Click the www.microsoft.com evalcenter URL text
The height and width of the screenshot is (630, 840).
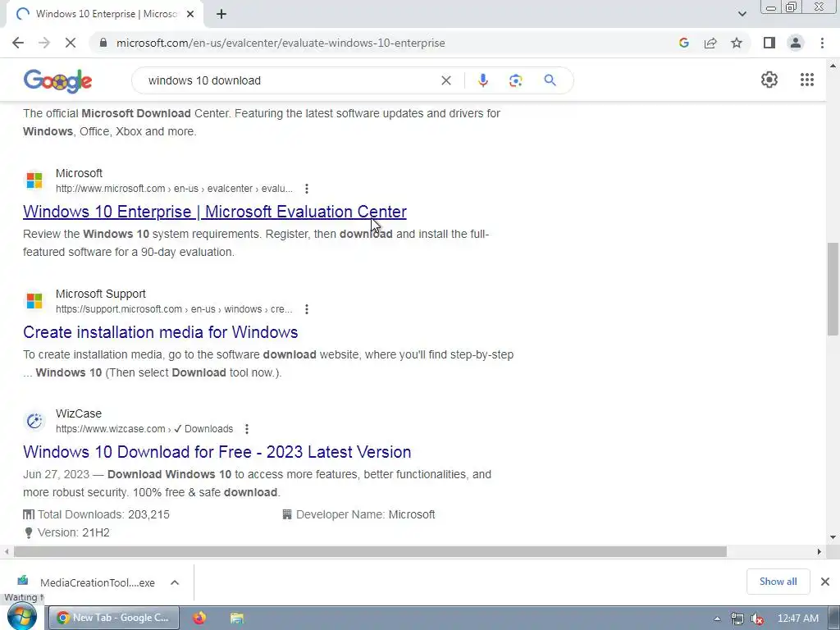[174, 189]
